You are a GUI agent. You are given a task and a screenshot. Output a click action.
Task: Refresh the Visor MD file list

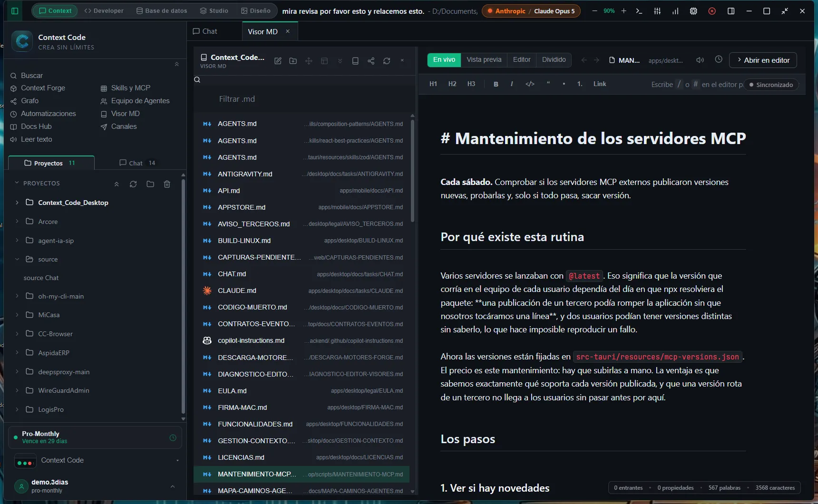[387, 61]
